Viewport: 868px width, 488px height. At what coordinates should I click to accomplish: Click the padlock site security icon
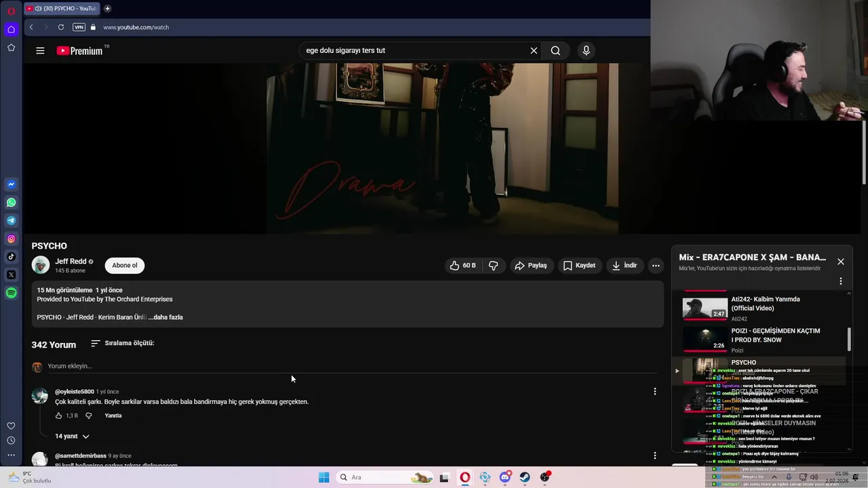pyautogui.click(x=93, y=27)
